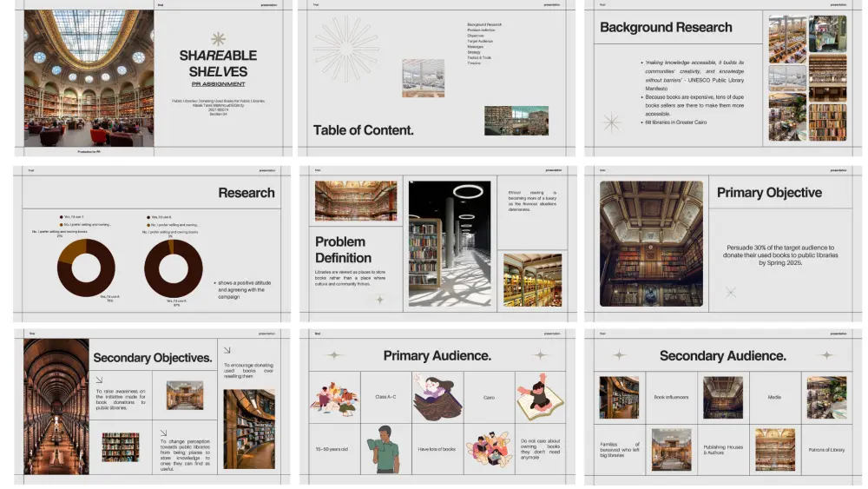Click the Secondary Audience. heading

pyautogui.click(x=722, y=355)
